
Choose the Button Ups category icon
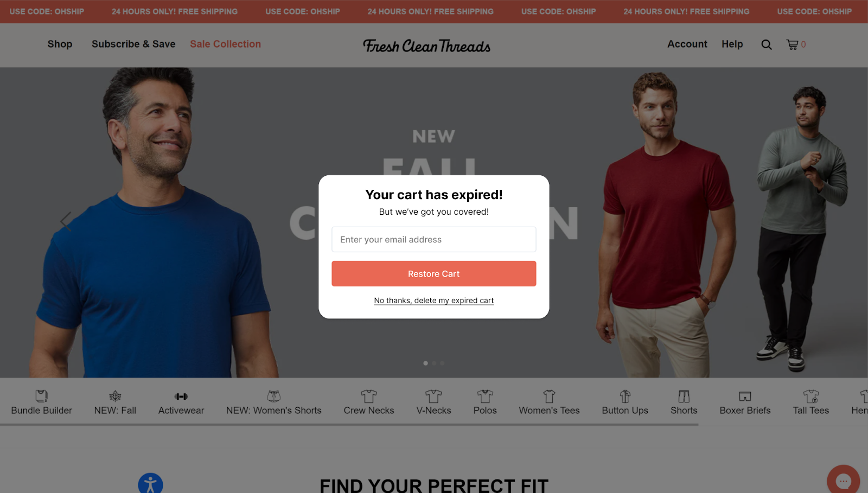(x=625, y=396)
